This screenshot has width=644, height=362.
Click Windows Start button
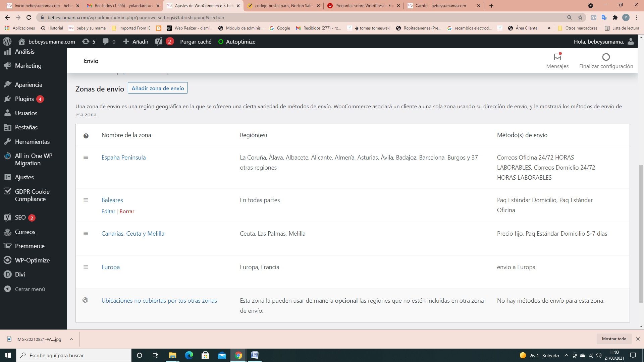[8, 355]
